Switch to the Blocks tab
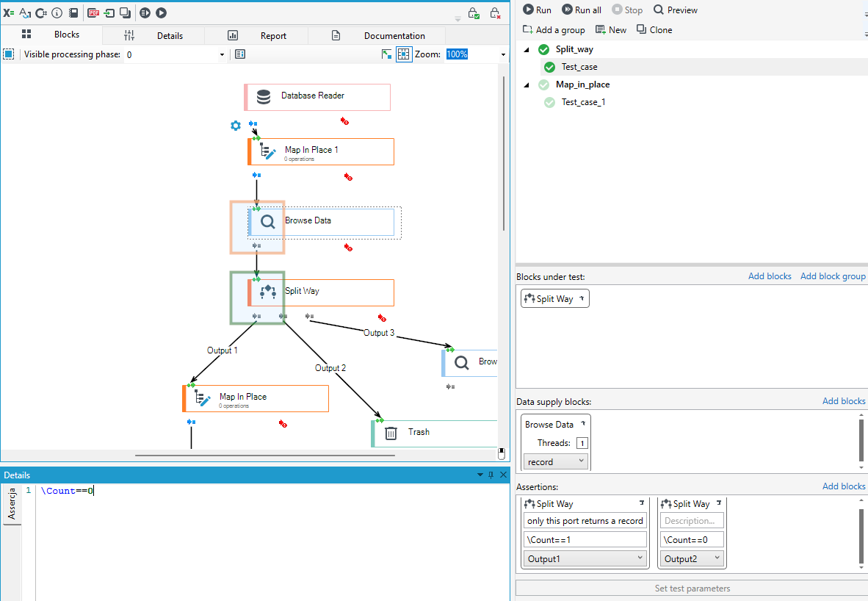The width and height of the screenshot is (868, 601). (51, 35)
